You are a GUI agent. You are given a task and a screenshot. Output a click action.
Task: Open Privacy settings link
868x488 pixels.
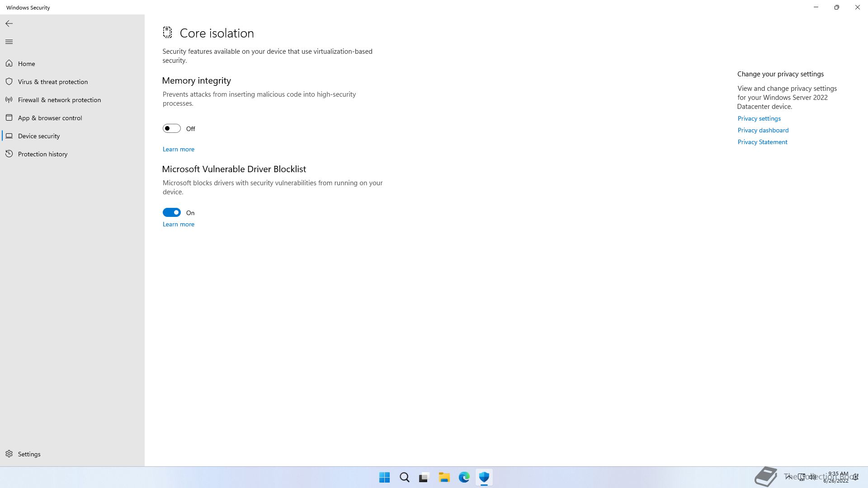pyautogui.click(x=759, y=118)
